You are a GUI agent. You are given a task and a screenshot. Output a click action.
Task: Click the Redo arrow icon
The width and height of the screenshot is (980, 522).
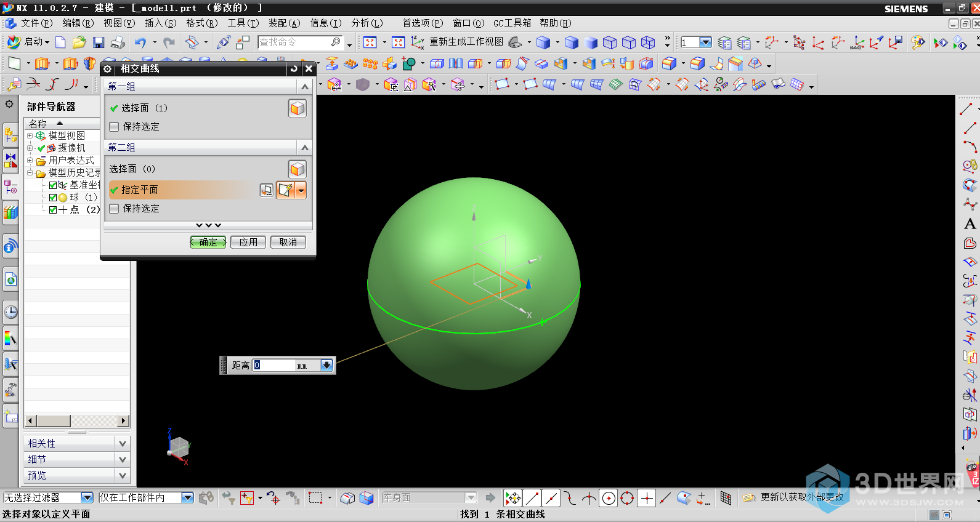click(169, 42)
